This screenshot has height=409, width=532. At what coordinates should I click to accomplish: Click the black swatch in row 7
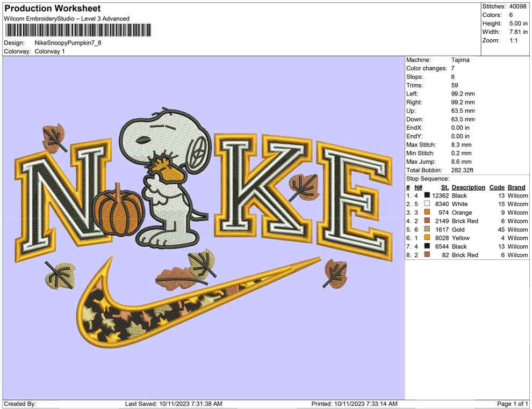coord(427,246)
